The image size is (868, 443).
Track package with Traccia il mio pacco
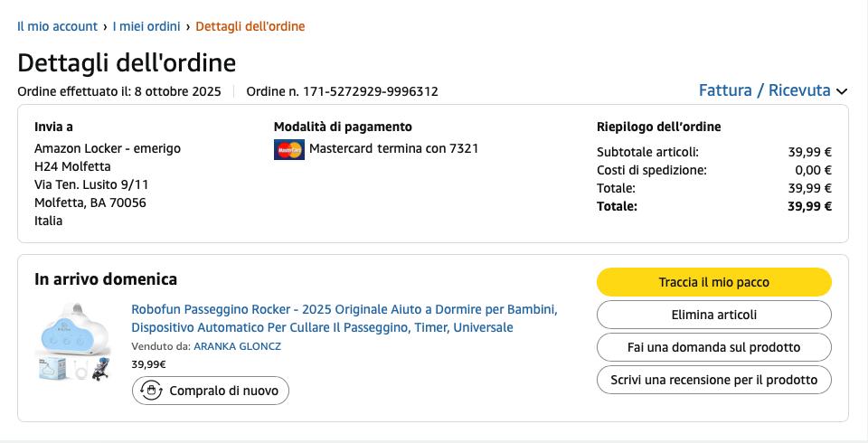713,282
